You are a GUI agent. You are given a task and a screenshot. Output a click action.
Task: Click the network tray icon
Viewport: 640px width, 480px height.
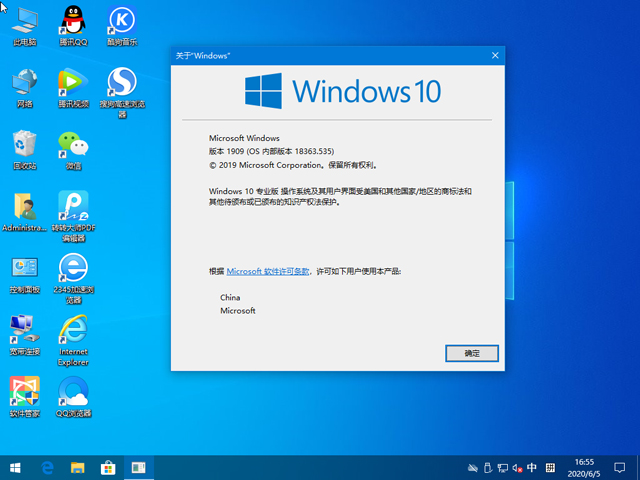click(503, 468)
